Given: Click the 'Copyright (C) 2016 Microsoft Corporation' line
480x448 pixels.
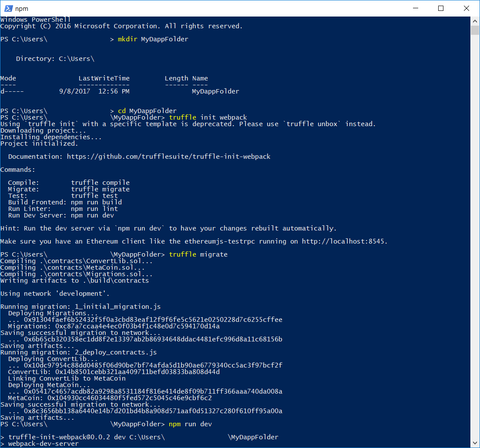Looking at the screenshot, I should coord(121,27).
